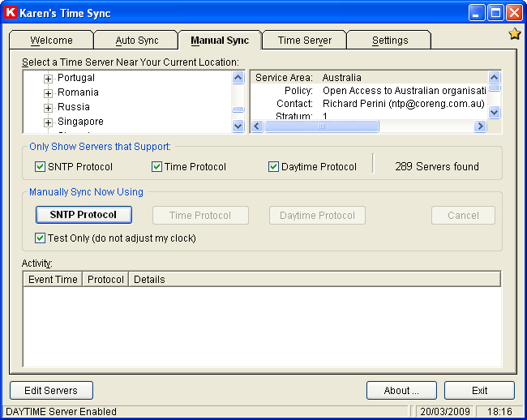Viewport: 527px width, 420px height.
Task: Click the Details column header
Action: click(315, 279)
